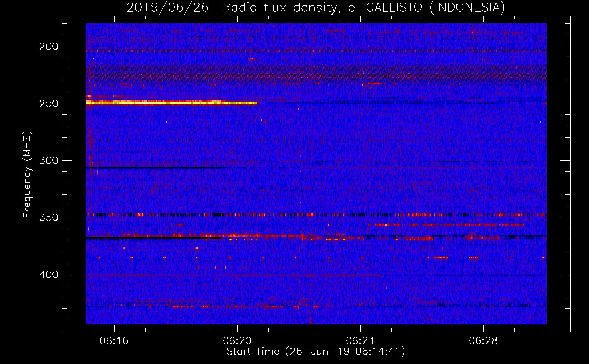Click the '06:28' time axis label

click(x=483, y=341)
